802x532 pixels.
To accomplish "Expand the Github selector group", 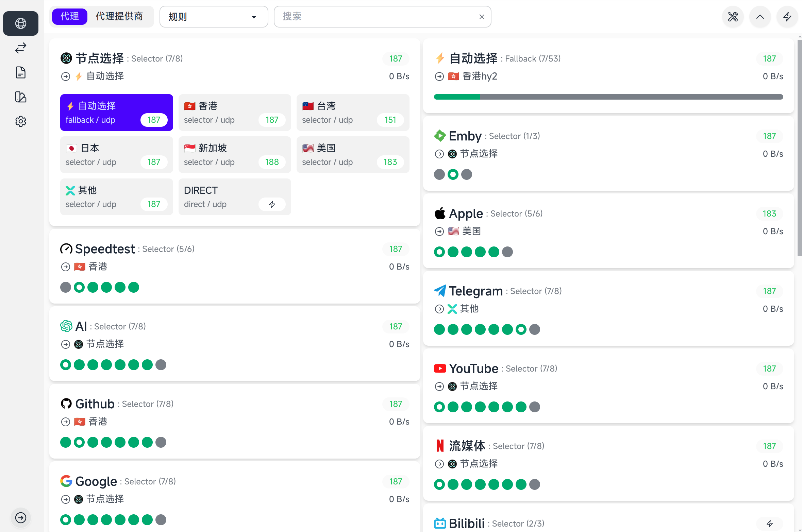I will pos(235,421).
